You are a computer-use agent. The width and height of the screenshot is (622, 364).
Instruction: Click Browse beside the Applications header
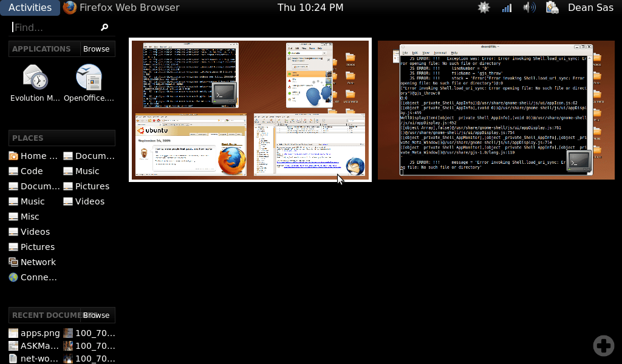coord(97,49)
